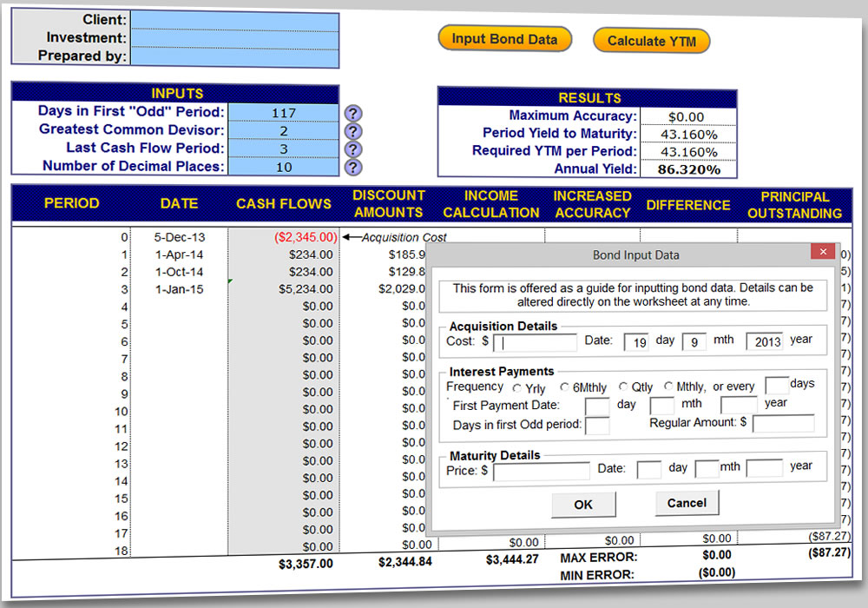Click the Input Bond Data button
868x608 pixels.
tap(504, 39)
